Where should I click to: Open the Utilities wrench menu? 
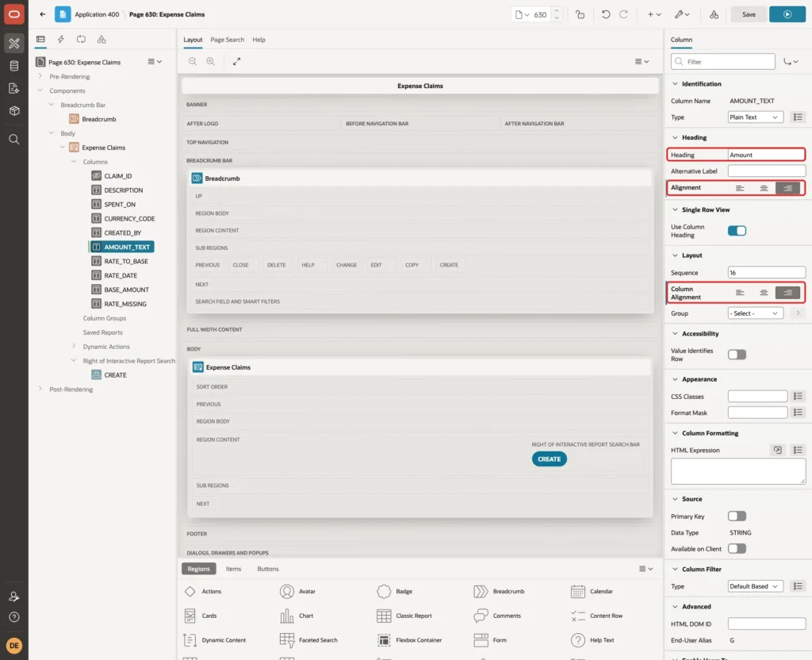tap(682, 14)
